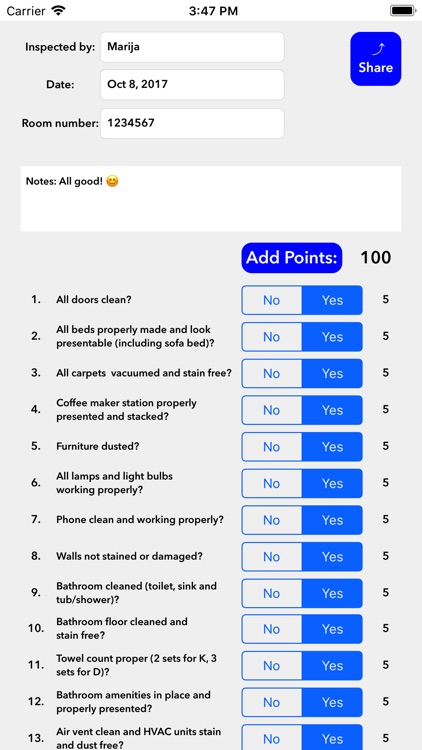The image size is (422, 750).
Task: Select No for Bathroom cleaned question
Action: [271, 593]
